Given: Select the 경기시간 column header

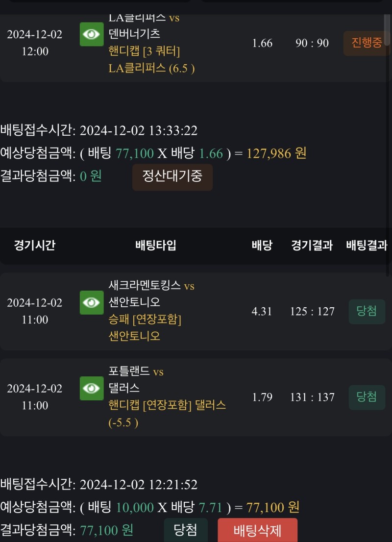Looking at the screenshot, I should 34,246.
